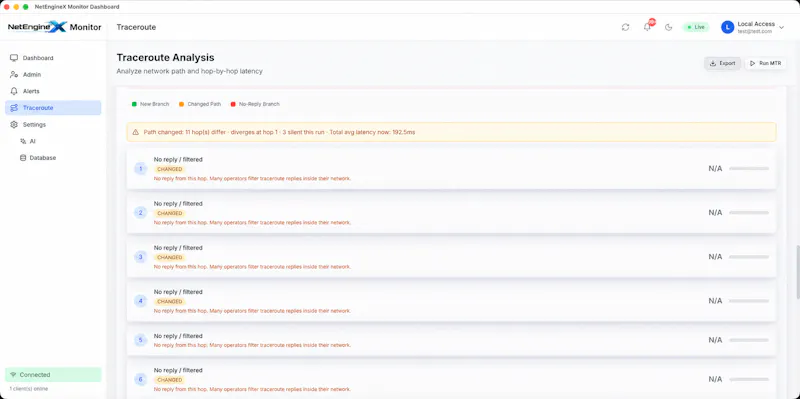Click the Database cylinder icon
The image size is (800, 399).
(x=23, y=158)
